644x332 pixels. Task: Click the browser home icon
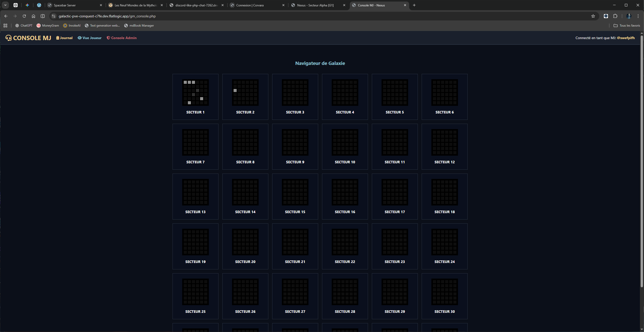coord(33,16)
